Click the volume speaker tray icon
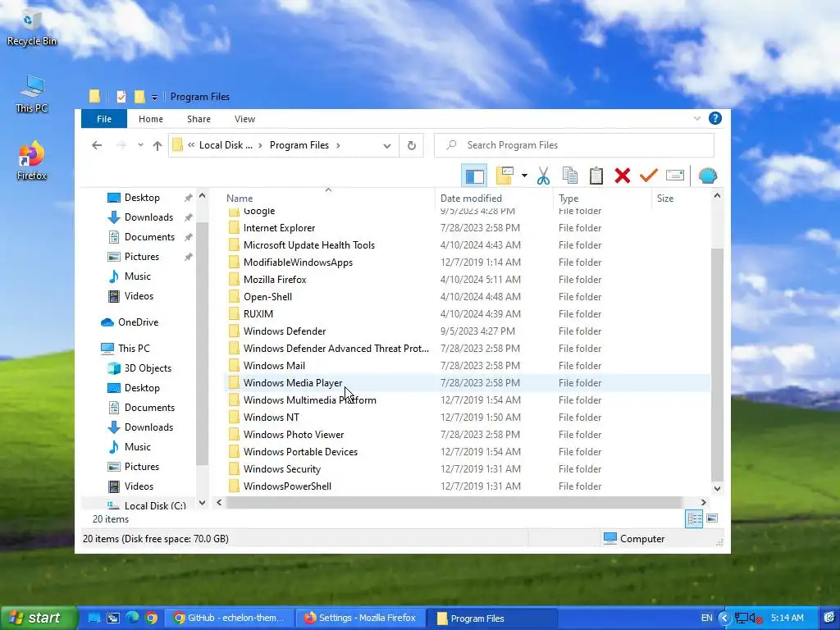 [756, 619]
